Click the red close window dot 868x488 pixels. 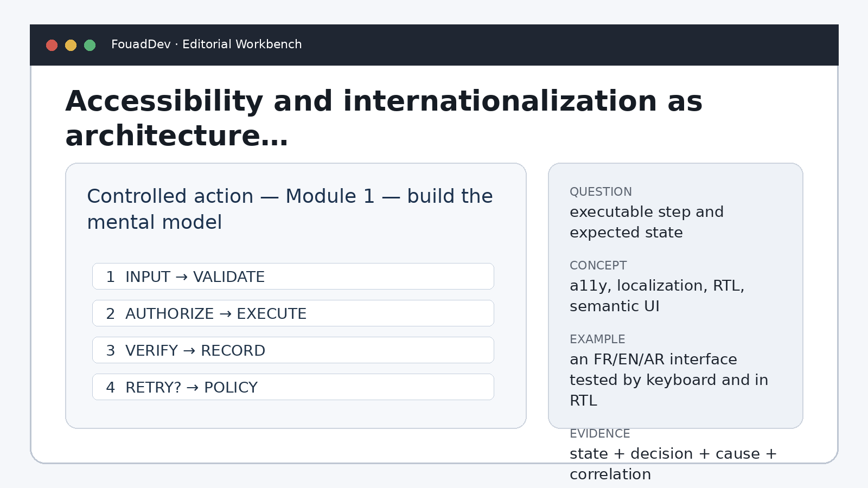coord(52,45)
